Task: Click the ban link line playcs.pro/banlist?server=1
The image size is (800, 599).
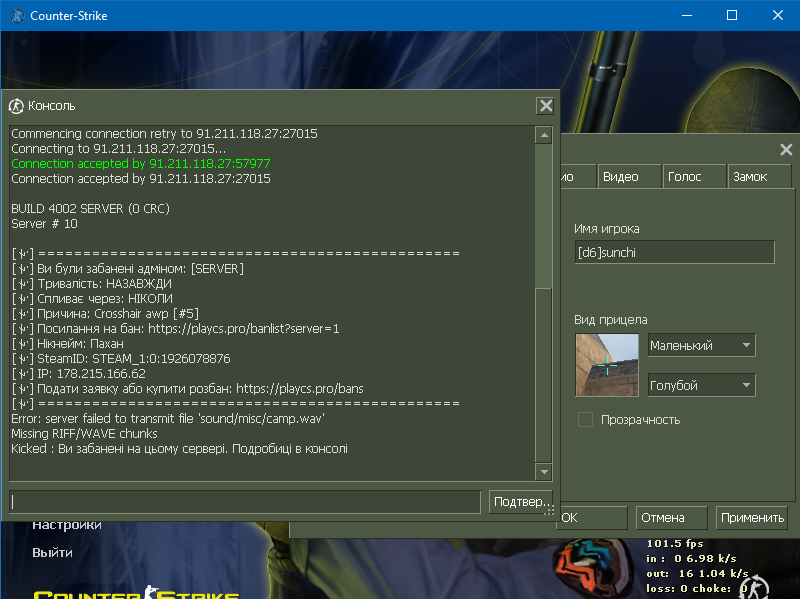Action: [x=176, y=329]
